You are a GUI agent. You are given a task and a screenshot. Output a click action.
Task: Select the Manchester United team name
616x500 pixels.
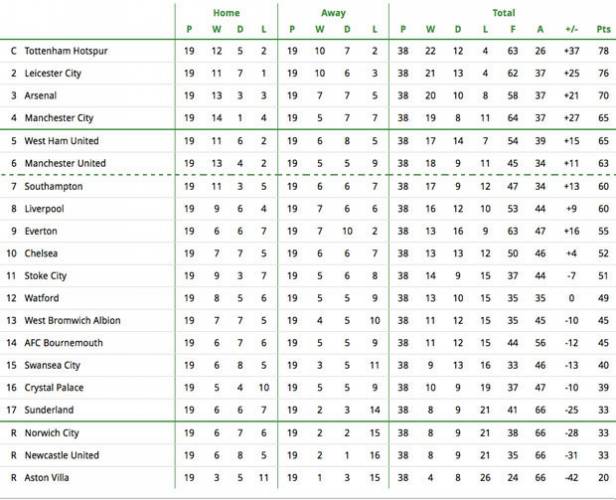65,163
